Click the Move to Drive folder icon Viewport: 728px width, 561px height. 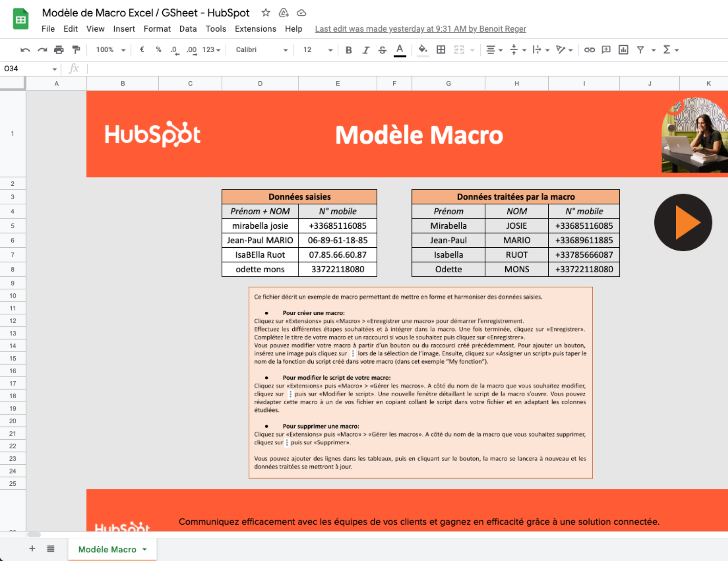(283, 13)
